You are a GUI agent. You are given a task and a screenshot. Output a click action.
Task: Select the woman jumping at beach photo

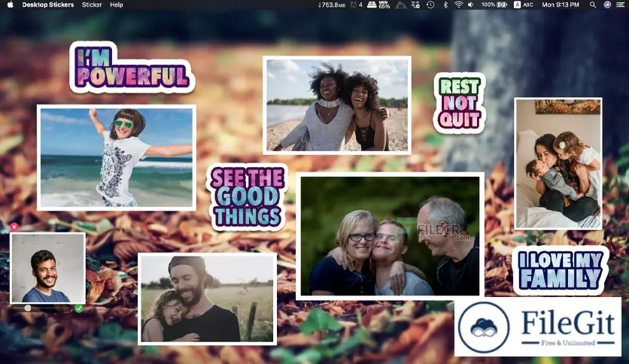pyautogui.click(x=117, y=157)
